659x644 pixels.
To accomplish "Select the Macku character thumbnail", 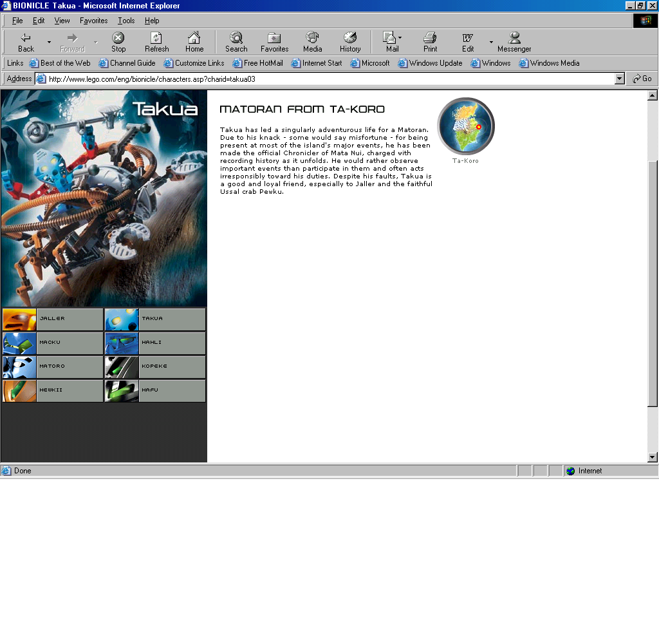I will (x=20, y=343).
